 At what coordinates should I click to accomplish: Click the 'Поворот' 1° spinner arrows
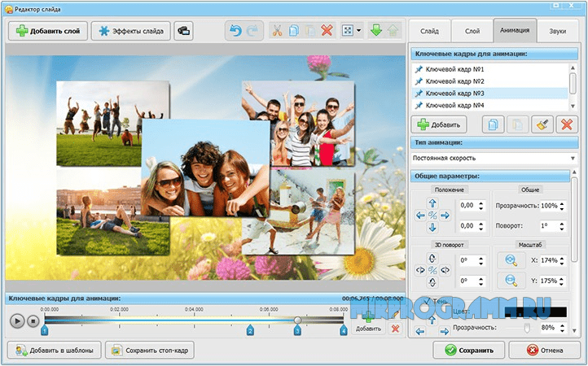562,226
